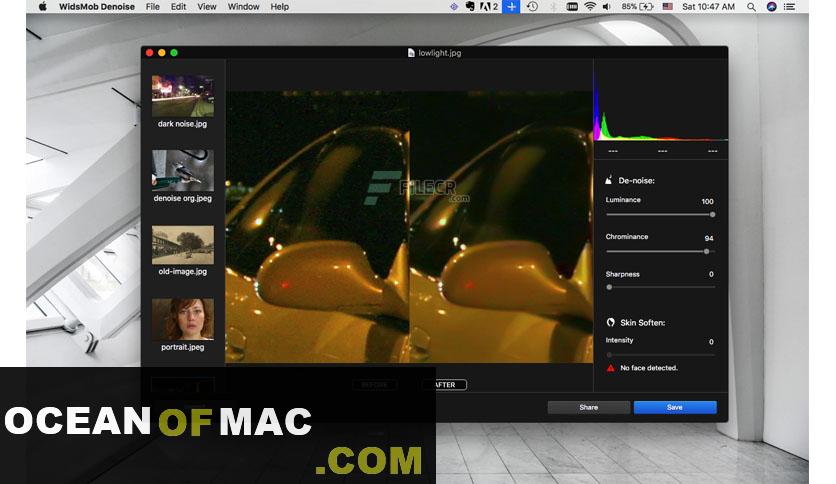Click the Share button
The width and height of the screenshot is (836, 484).
[589, 407]
